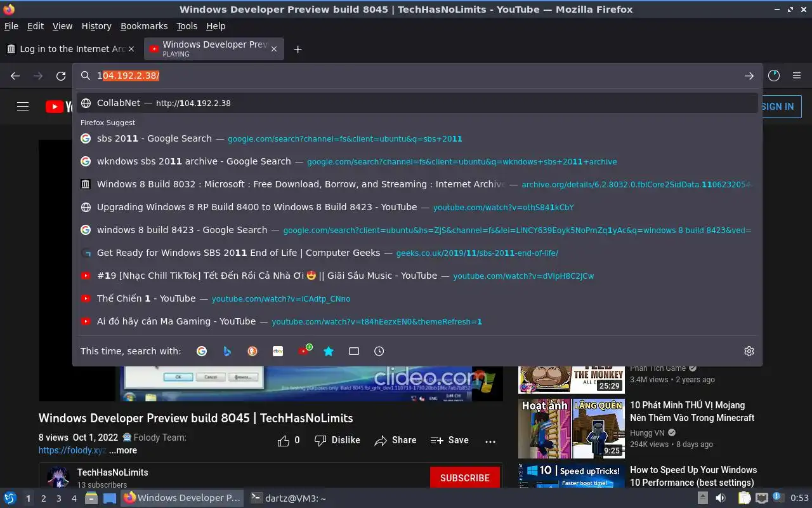
Task: Search this time in Bookmarks (star)
Action: [x=329, y=351]
